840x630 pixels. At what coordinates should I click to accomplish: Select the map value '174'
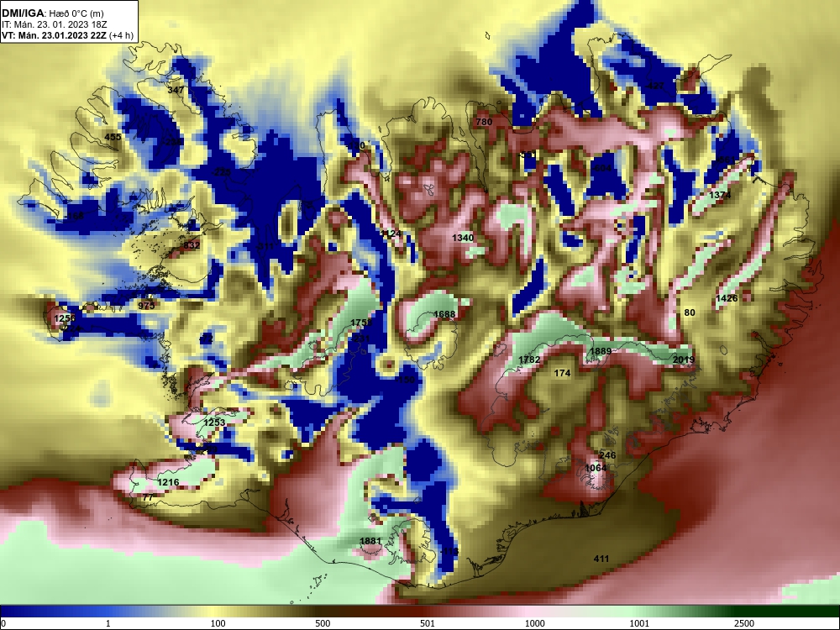(x=562, y=374)
